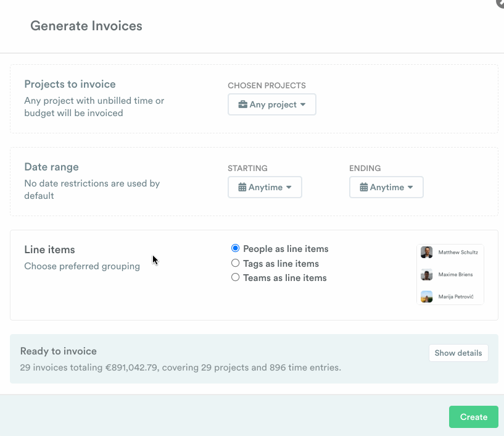
Task: Select People as line items
Action: point(235,248)
